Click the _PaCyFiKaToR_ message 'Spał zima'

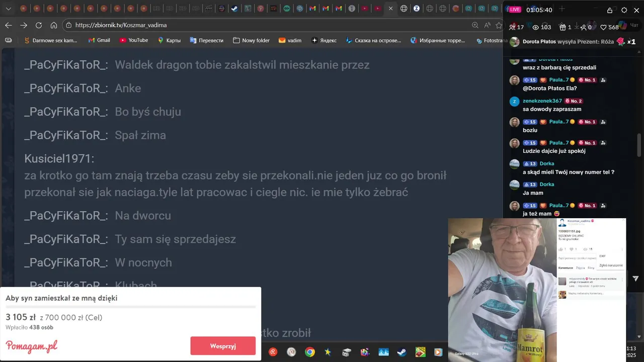140,135
